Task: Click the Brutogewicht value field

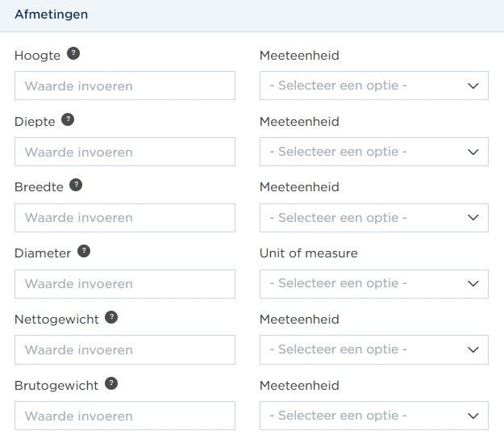Action: [x=125, y=416]
